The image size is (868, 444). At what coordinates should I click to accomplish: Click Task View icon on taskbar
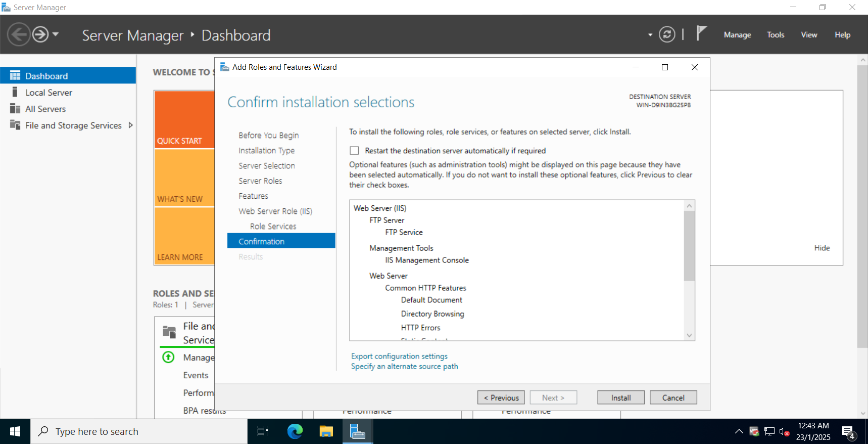coord(263,431)
